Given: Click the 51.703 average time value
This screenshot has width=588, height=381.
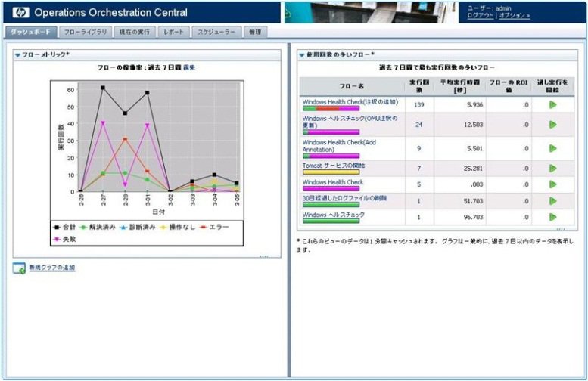Looking at the screenshot, I should [x=473, y=201].
